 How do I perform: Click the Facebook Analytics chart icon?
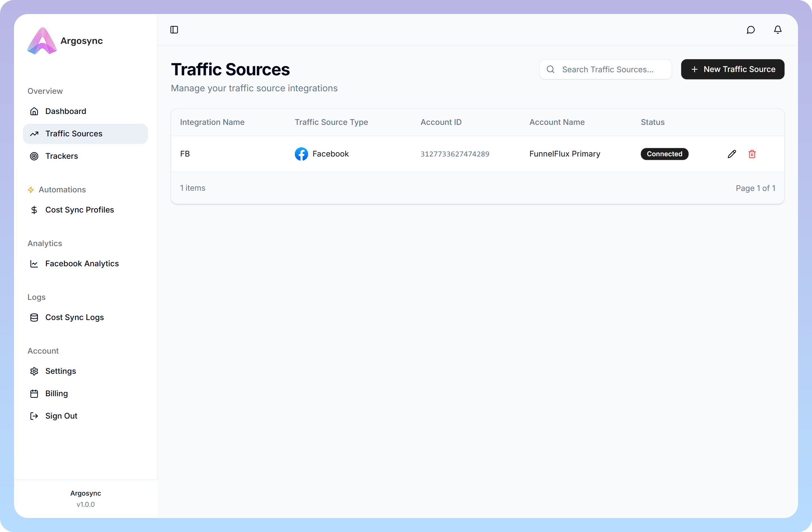(34, 263)
